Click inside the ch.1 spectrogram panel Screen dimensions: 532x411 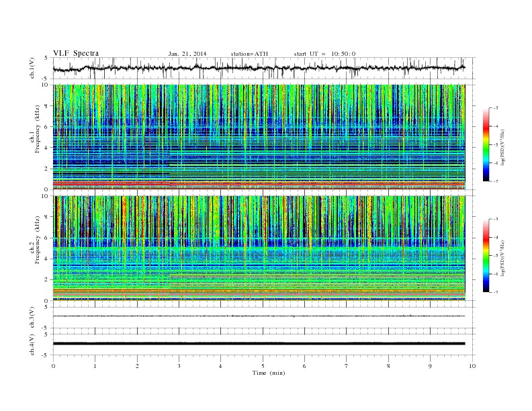click(259, 137)
